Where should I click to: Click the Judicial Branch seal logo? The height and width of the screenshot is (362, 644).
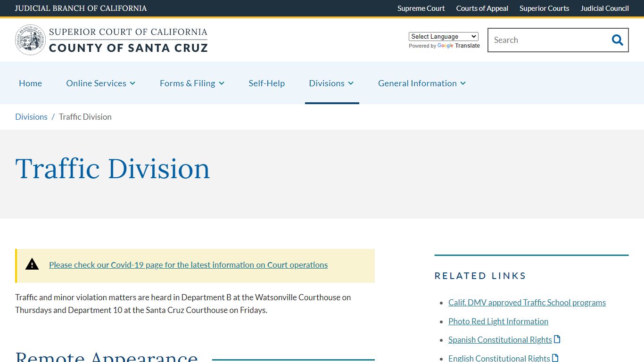(31, 40)
